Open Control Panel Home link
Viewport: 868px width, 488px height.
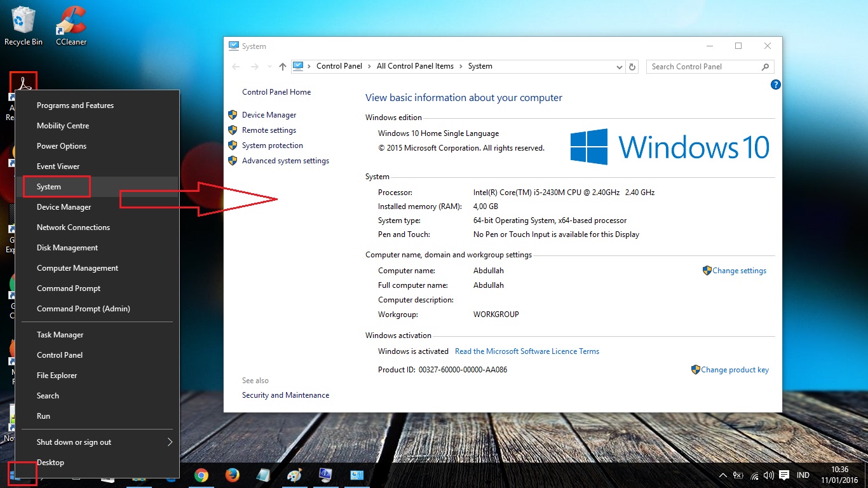tap(276, 92)
